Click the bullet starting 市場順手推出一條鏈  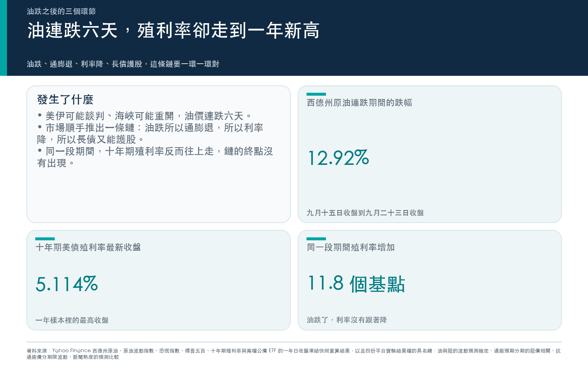tap(150, 134)
